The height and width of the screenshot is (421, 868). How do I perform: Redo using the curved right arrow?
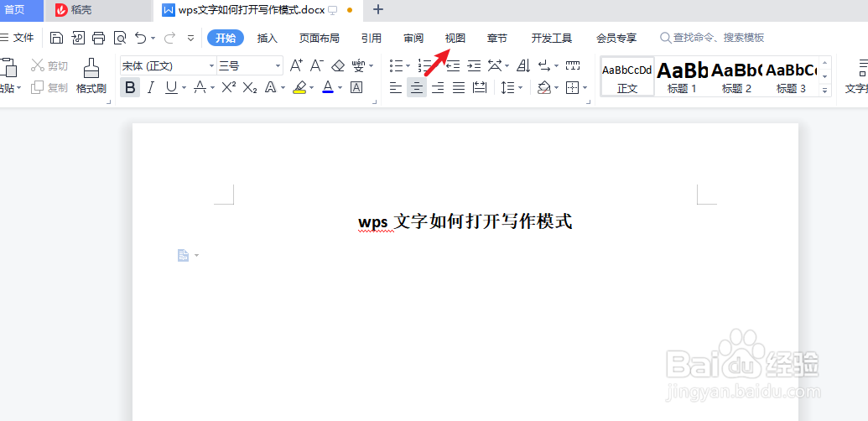point(170,38)
